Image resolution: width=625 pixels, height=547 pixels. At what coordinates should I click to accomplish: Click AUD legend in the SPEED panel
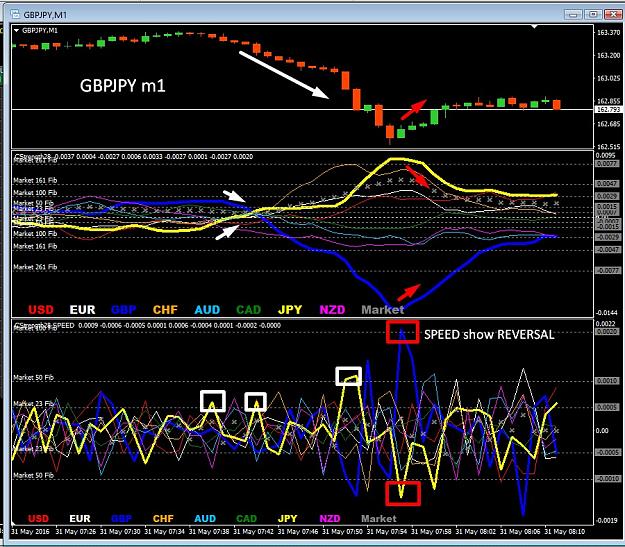(205, 518)
